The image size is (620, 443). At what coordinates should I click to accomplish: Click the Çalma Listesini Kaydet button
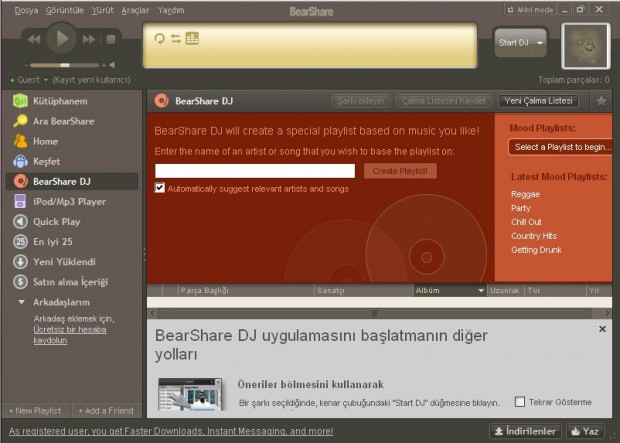(444, 101)
